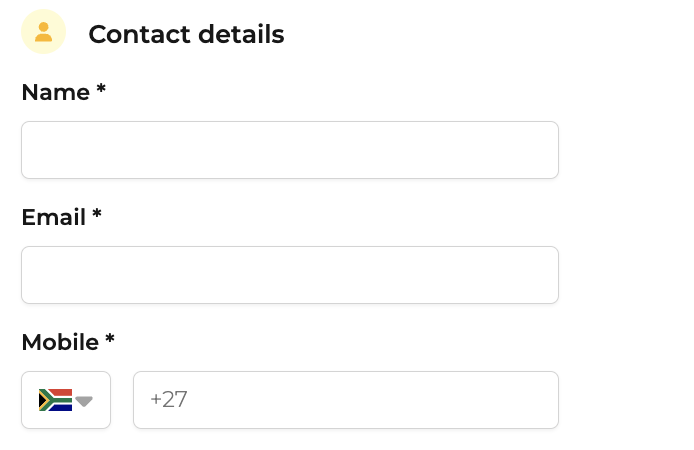Click the asterisk next to Name

point(101,88)
